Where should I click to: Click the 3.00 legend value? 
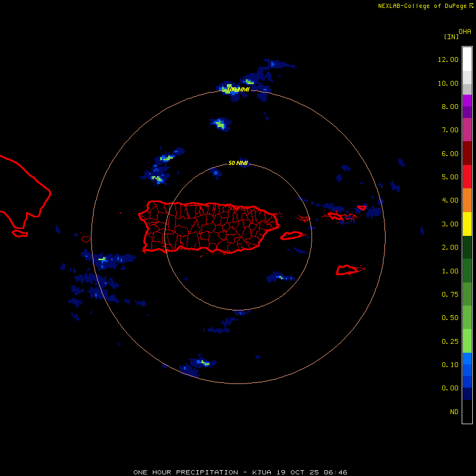pyautogui.click(x=450, y=224)
